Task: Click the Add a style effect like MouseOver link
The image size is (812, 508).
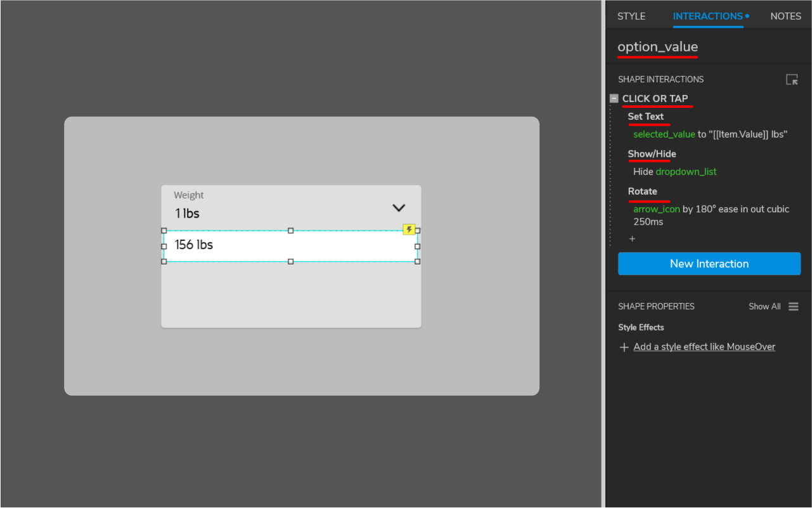Action: click(x=704, y=346)
